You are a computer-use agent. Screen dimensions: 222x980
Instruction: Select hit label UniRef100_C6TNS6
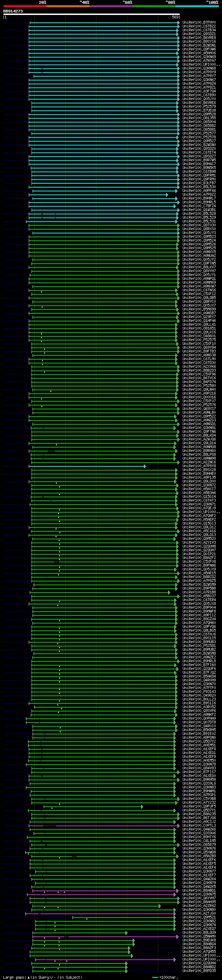click(199, 290)
